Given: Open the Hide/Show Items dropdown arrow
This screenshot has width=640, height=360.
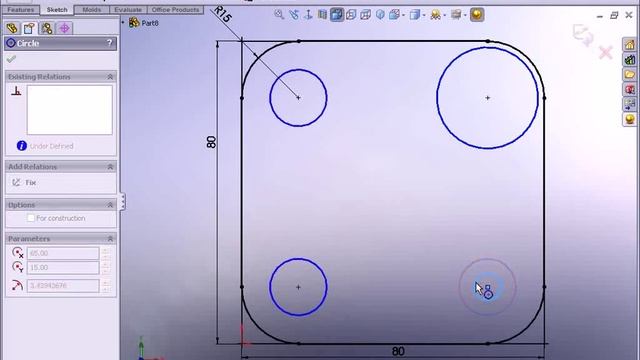Looking at the screenshot, I should (444, 16).
